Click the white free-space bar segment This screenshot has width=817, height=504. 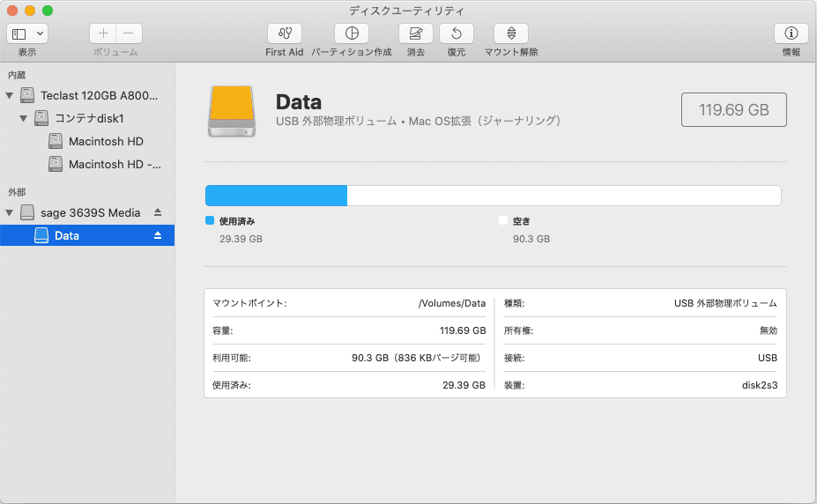(564, 196)
